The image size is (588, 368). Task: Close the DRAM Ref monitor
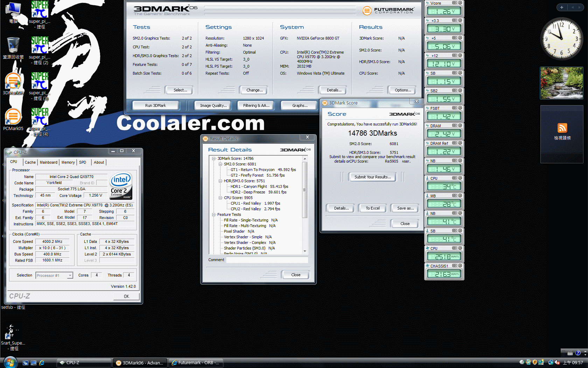[x=460, y=143]
